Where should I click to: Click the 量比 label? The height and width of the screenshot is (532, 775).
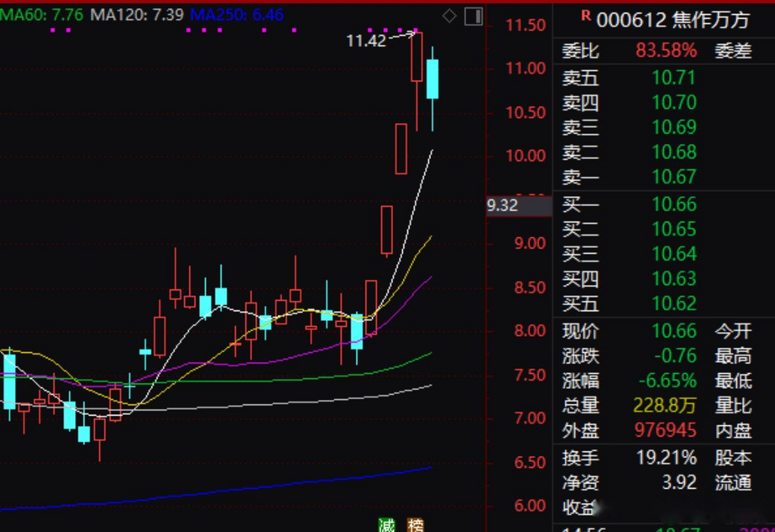[x=733, y=406]
